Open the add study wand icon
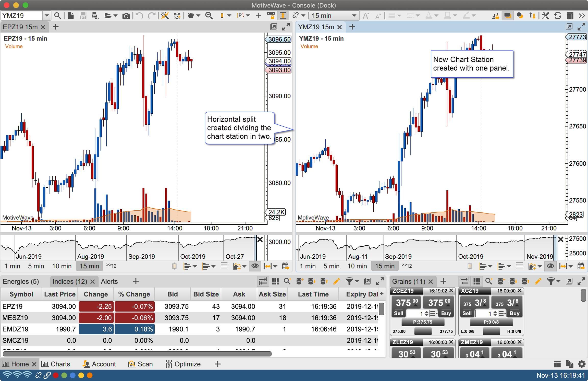Viewport: 588px width, 381px height. pyautogui.click(x=165, y=16)
